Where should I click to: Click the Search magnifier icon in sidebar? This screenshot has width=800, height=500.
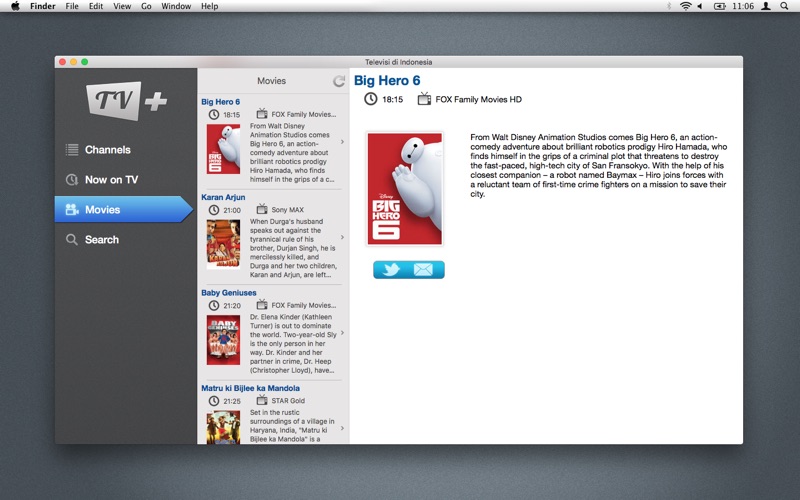(x=72, y=239)
